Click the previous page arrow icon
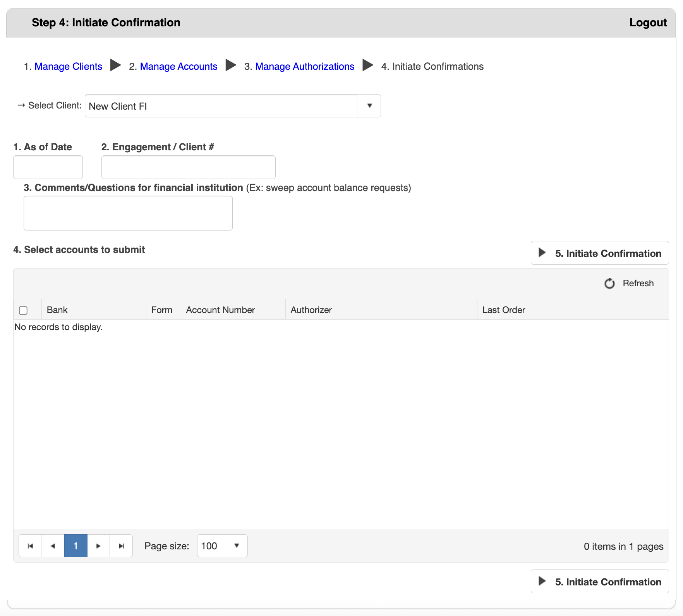The image size is (683, 616). coord(53,545)
